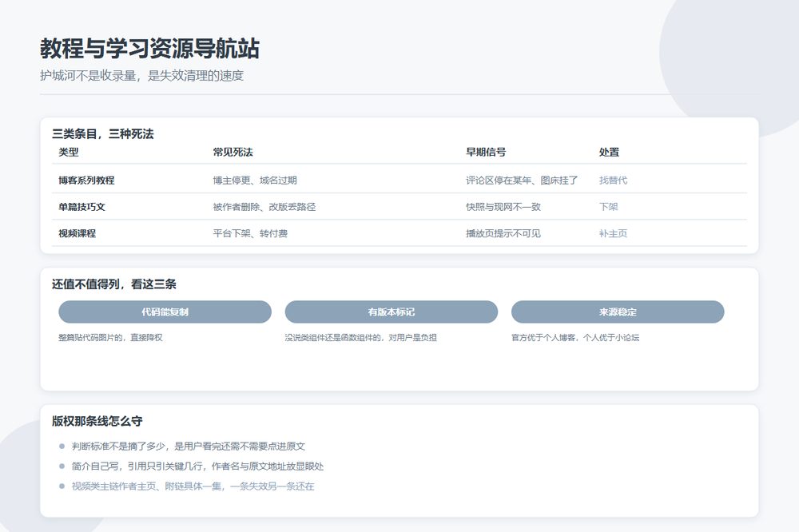Click the bullet beginning 简介自己写
This screenshot has height=532, width=799.
[x=197, y=466]
